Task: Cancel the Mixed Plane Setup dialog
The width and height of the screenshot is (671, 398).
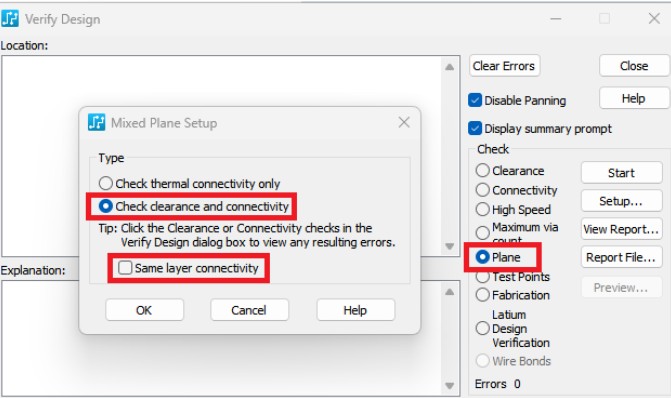Action: click(x=249, y=310)
